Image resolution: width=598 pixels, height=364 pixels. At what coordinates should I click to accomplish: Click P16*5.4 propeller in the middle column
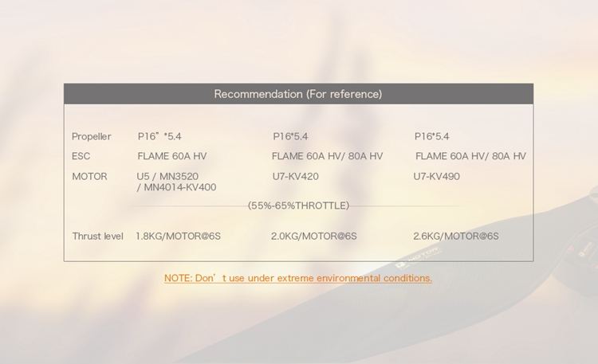[x=290, y=136]
